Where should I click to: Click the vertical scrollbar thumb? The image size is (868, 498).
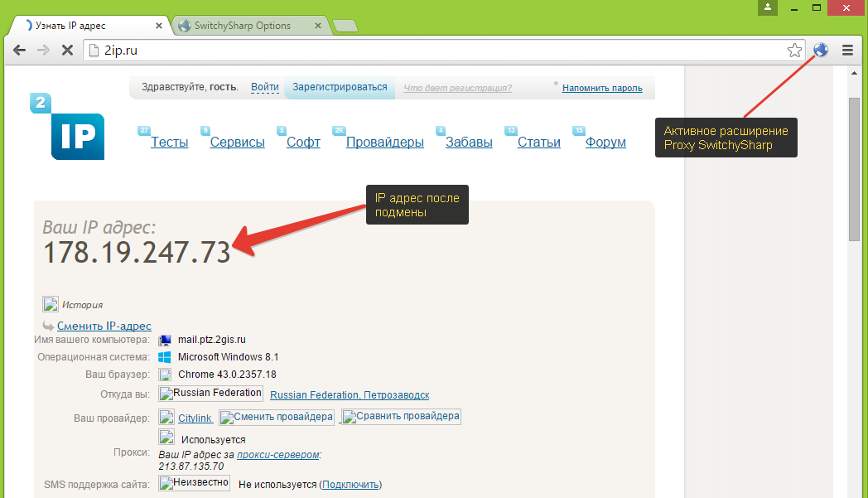854,169
